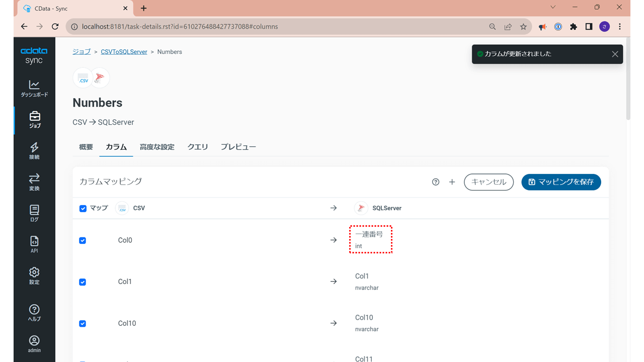Click the キャンセル button
This screenshot has height=362, width=644.
click(489, 182)
